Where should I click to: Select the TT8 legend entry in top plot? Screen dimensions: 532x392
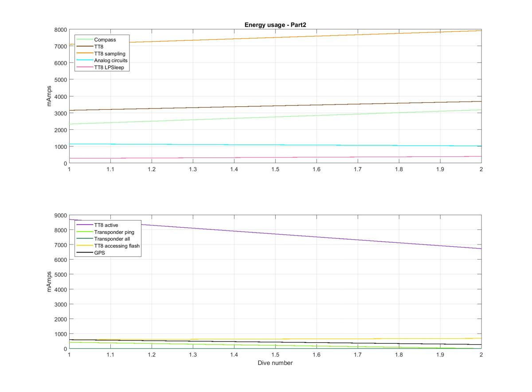[90, 47]
